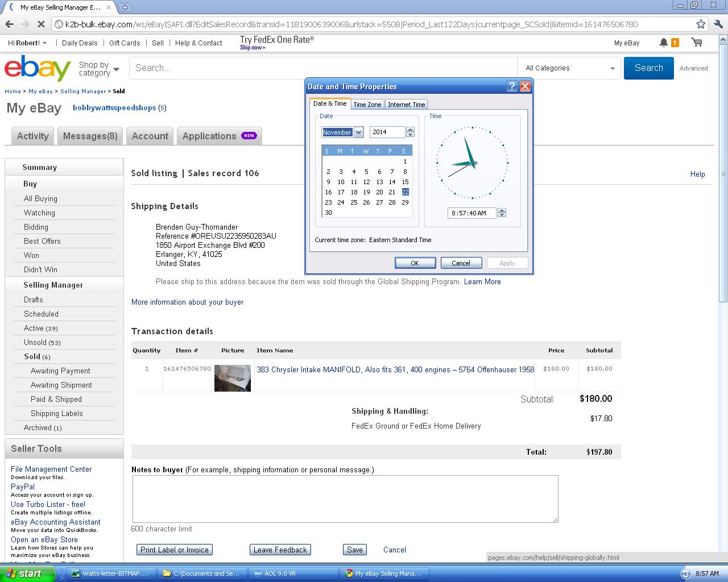Open the Documents folder taskbar item

point(201,573)
